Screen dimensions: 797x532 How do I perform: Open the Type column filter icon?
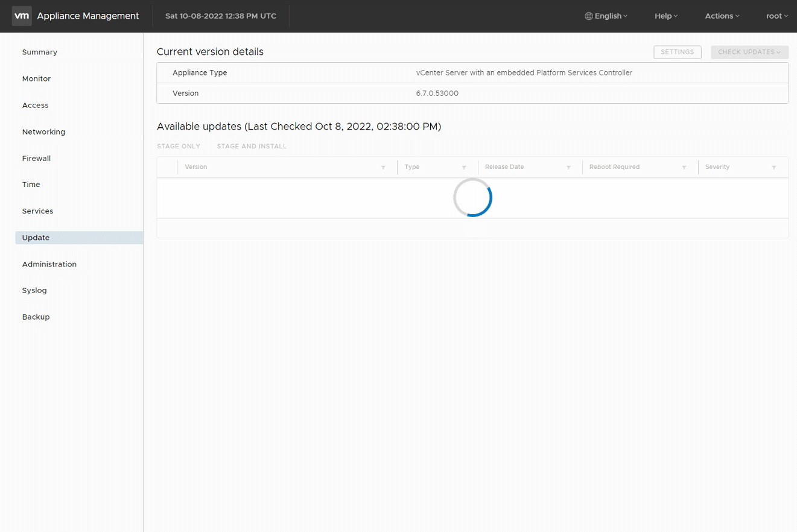click(464, 168)
